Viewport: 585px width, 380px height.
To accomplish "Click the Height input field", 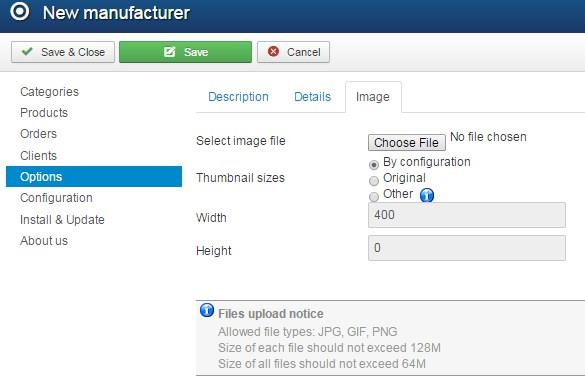I will pyautogui.click(x=467, y=248).
